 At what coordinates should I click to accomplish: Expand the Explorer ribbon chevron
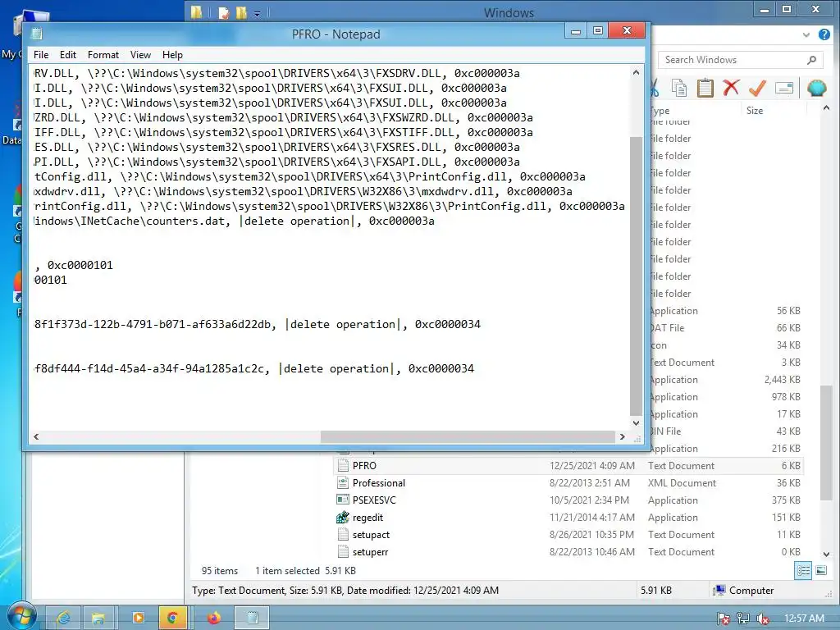[806, 34]
